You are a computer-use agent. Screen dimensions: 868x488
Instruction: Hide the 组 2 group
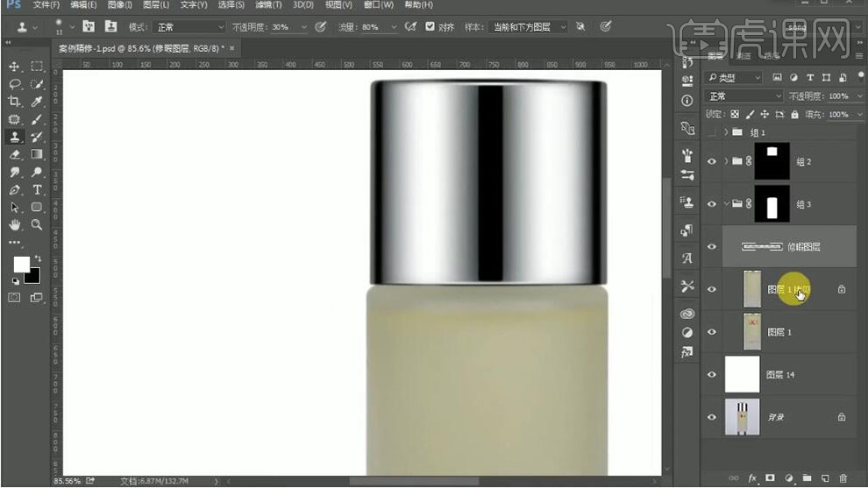(712, 161)
